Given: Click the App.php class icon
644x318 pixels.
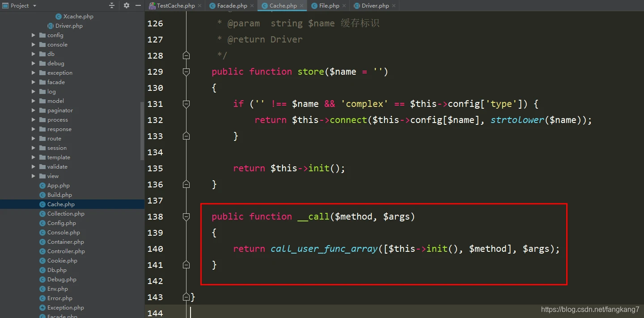Looking at the screenshot, I should 42,186.
